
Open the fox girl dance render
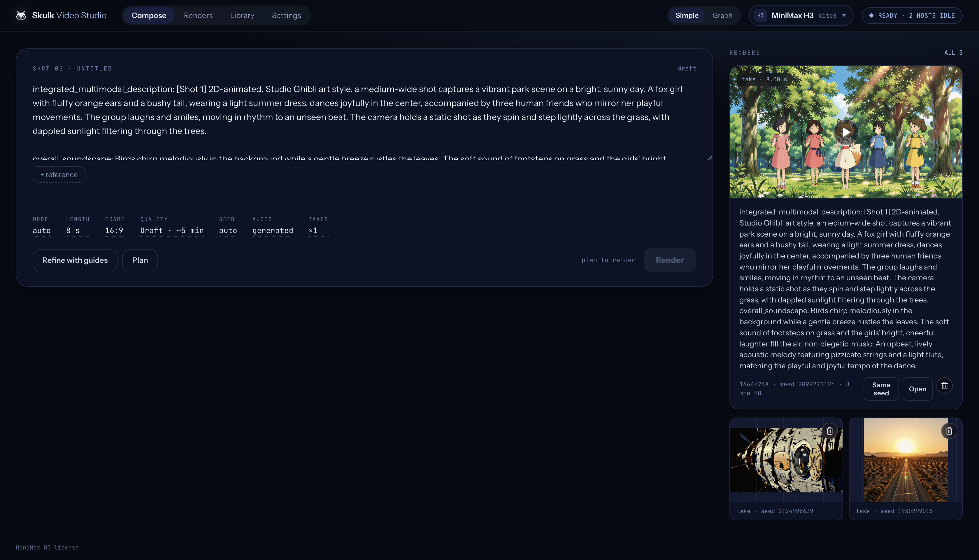point(917,389)
